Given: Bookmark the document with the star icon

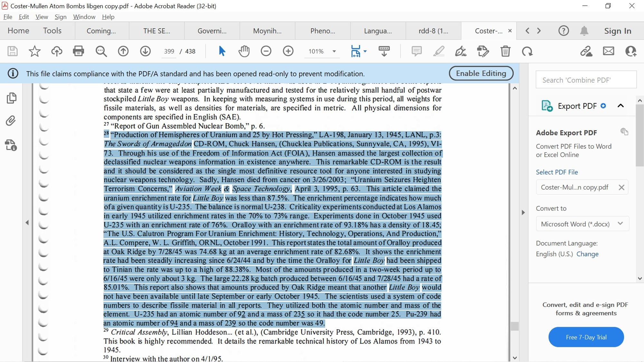Looking at the screenshot, I should [x=34, y=51].
